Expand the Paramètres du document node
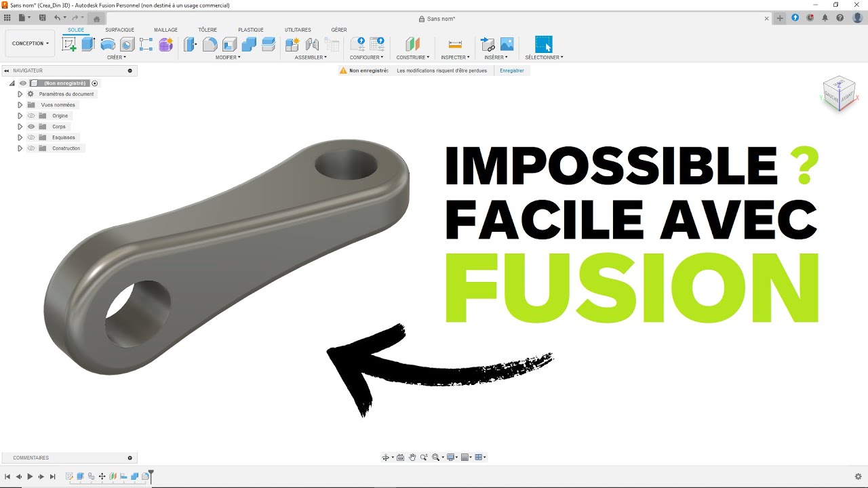Screen dimensions: 868x488 pyautogui.click(x=20, y=94)
